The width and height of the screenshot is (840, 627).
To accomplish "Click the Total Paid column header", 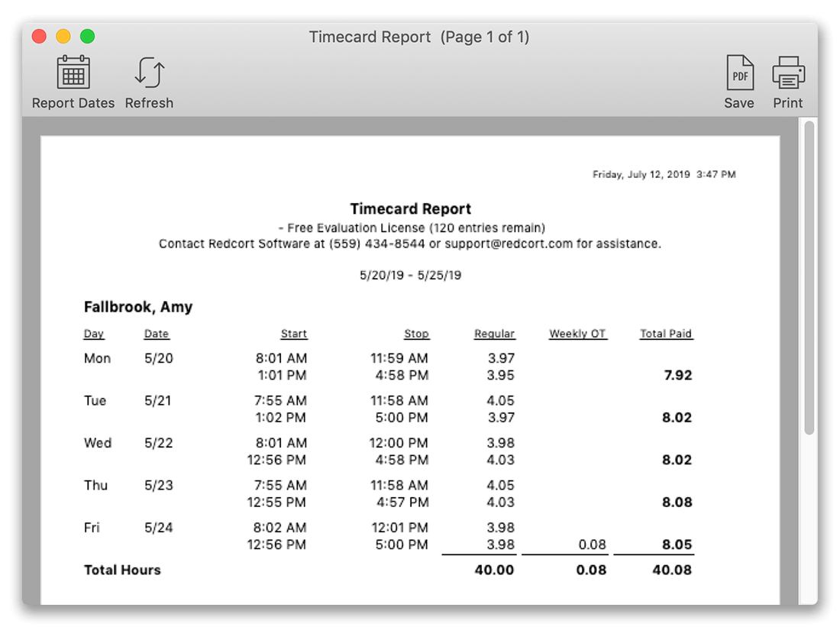I will click(x=665, y=334).
